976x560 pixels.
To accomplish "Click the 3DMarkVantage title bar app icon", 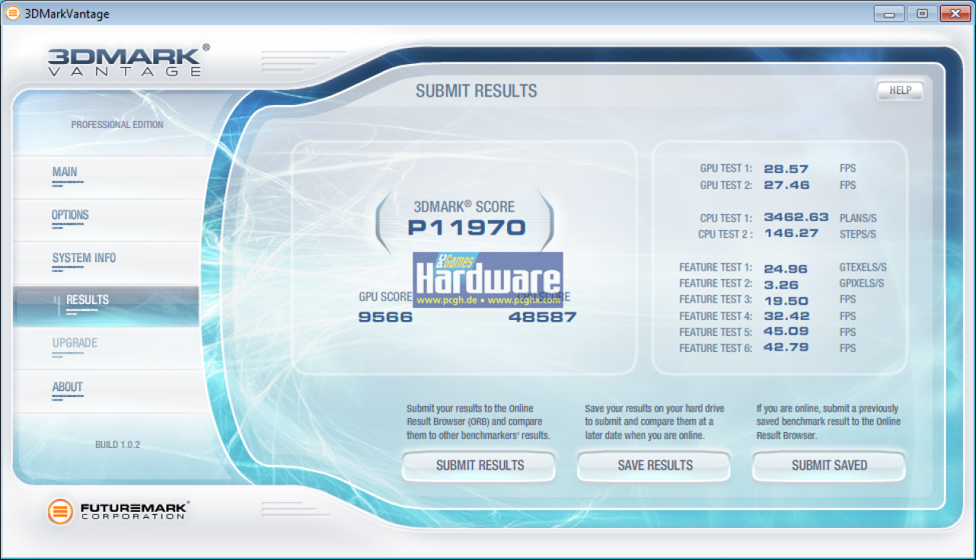I will (13, 14).
